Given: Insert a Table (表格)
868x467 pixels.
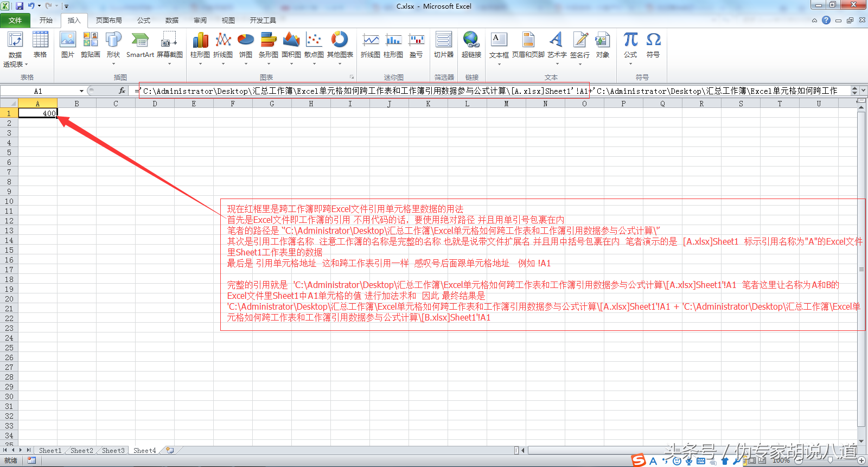Looking at the screenshot, I should [40, 45].
